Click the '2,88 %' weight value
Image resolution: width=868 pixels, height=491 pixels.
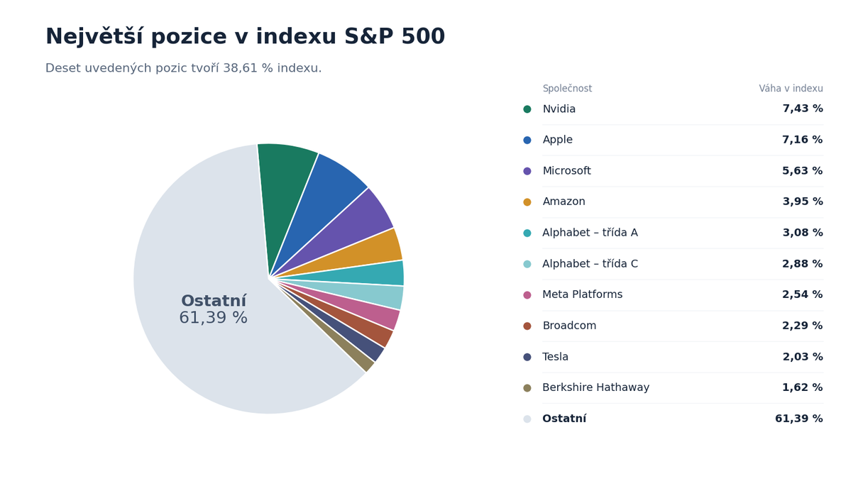(x=803, y=264)
